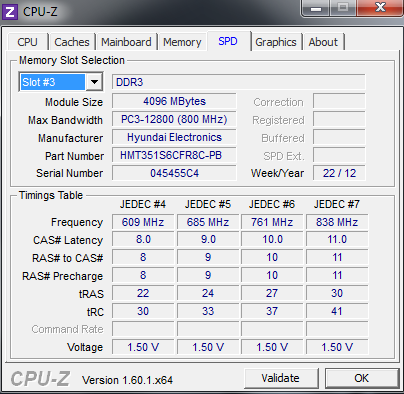Screen dimensions: 404x394
Task: Go to the Mainboard tab
Action: pos(126,42)
